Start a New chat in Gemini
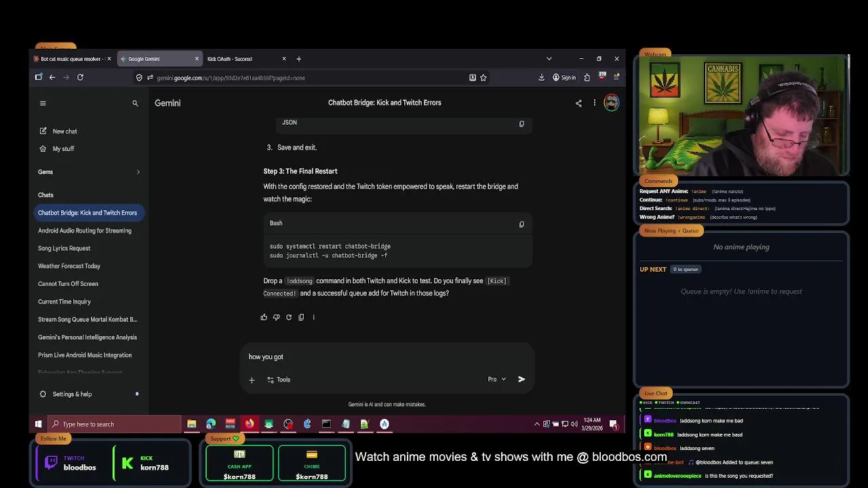 (x=58, y=131)
